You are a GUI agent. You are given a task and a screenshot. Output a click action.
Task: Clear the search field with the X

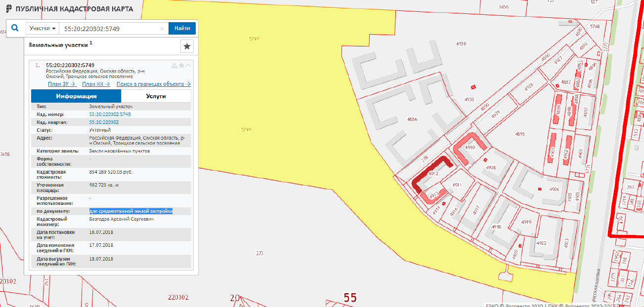[162, 29]
